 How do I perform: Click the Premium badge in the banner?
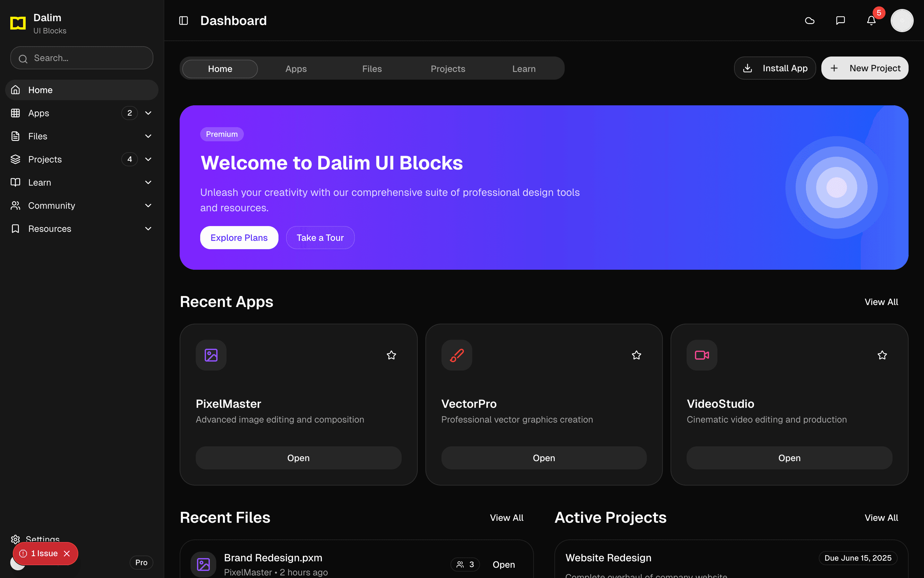(222, 134)
